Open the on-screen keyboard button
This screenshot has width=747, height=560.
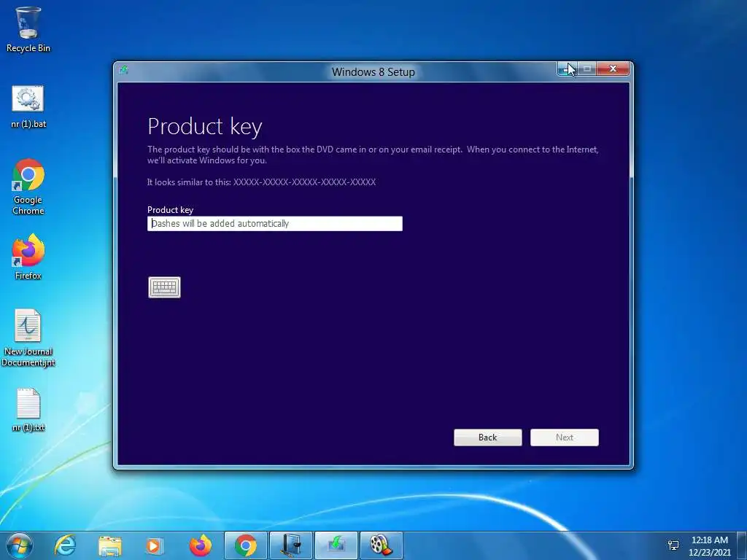(164, 287)
